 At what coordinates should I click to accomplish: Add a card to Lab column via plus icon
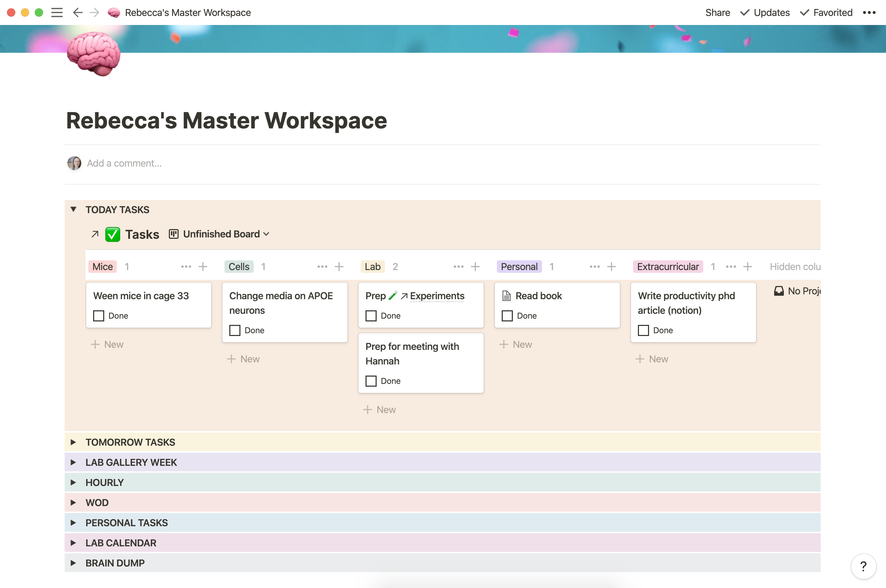(475, 267)
